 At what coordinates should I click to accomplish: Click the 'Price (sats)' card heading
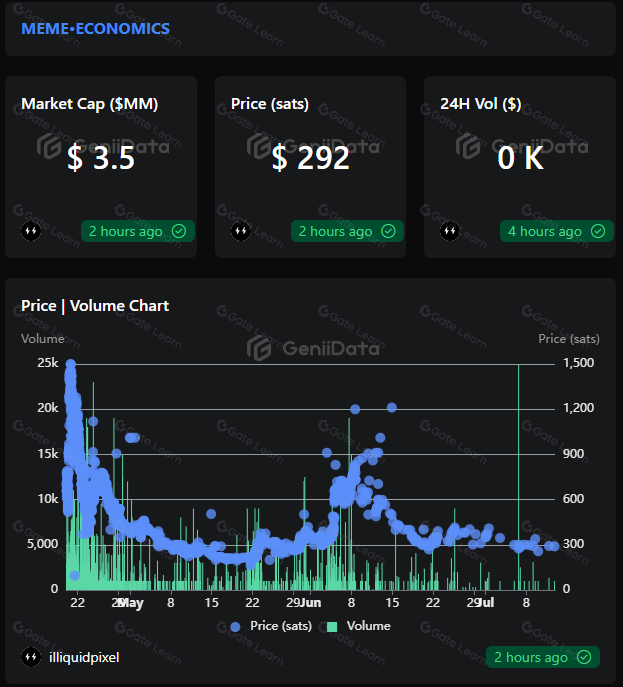[270, 104]
